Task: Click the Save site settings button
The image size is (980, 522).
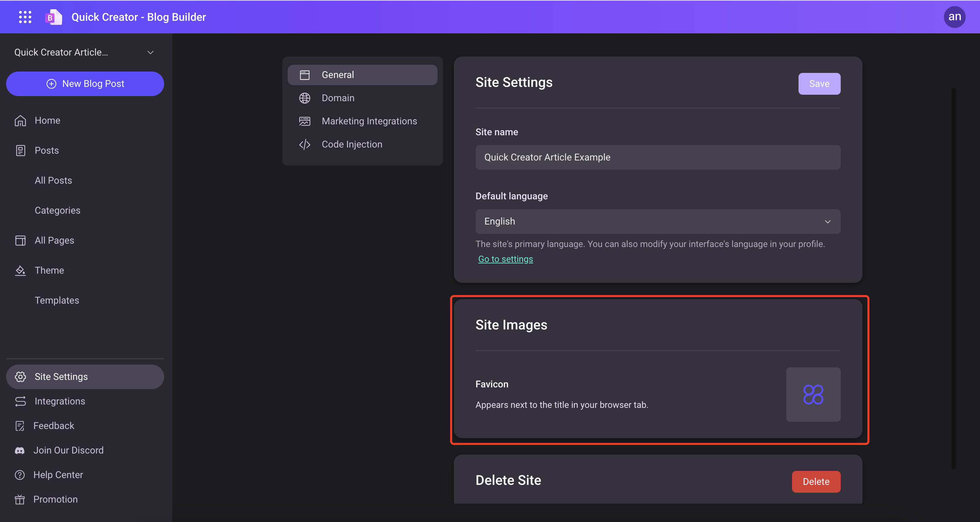Action: 819,83
